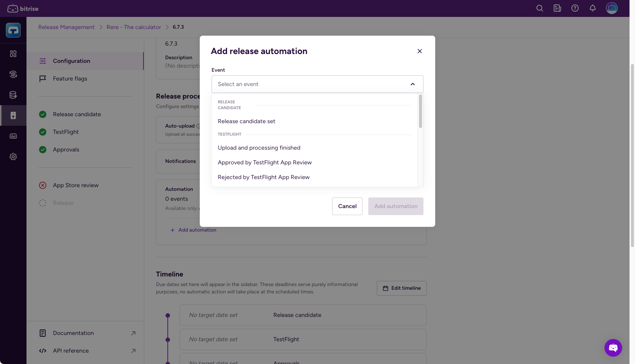The width and height of the screenshot is (635, 364).
Task: Open the settings gear in left sidebar
Action: (x=13, y=157)
